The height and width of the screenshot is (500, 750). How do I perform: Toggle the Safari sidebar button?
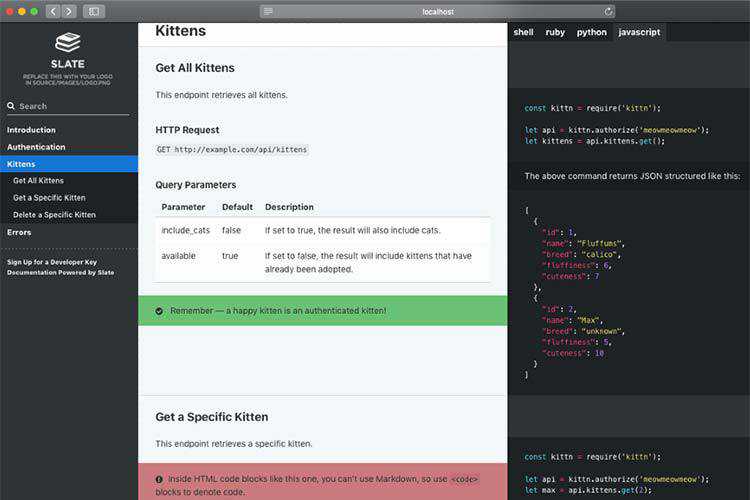[94, 11]
